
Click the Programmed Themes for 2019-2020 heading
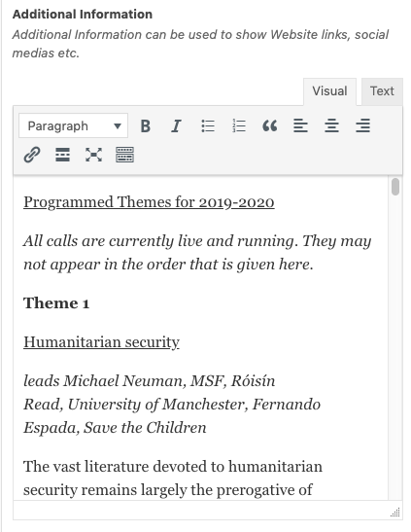(149, 202)
